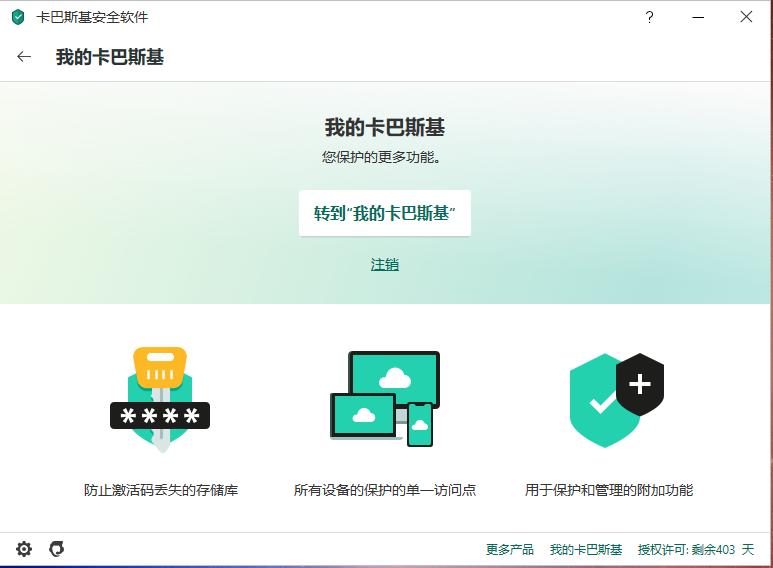
Task: Click the shield with plus illustration
Action: tap(617, 400)
